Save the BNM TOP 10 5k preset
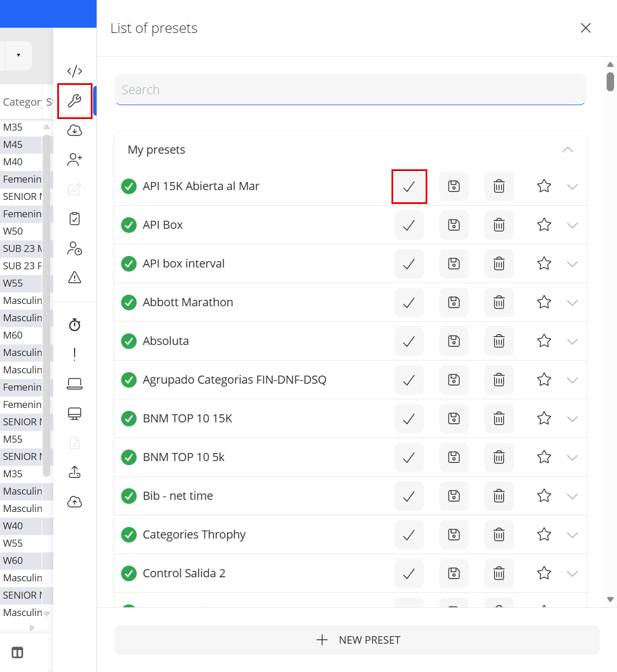This screenshot has width=617, height=672. pos(454,457)
